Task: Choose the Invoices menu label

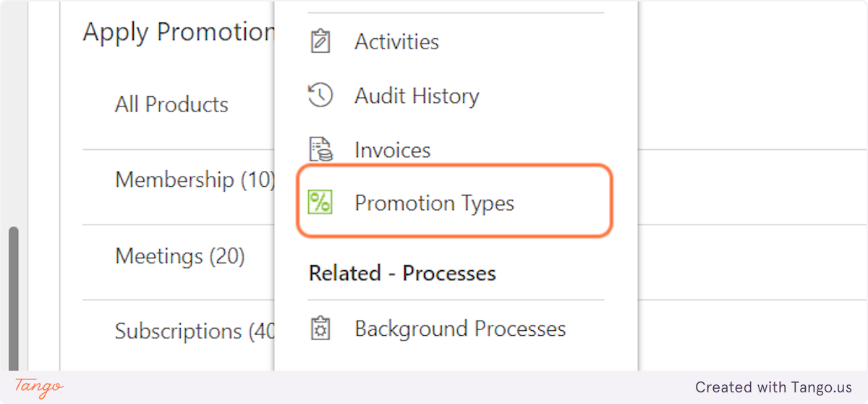Action: point(392,150)
